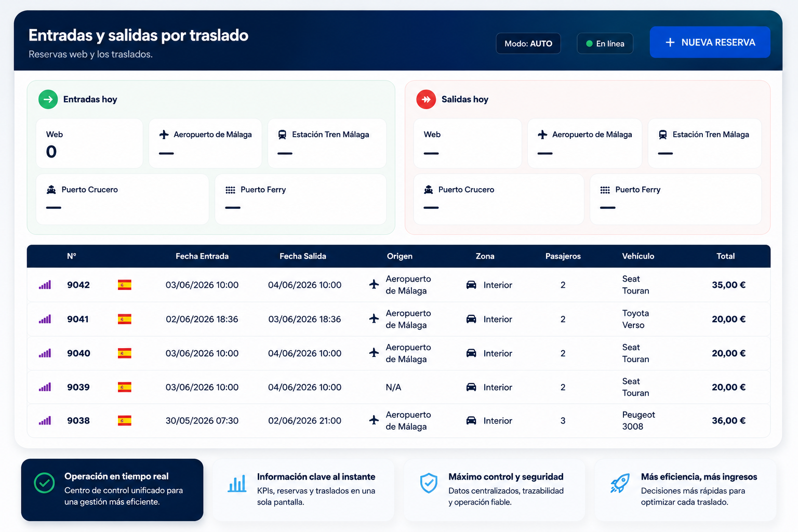798x532 pixels.
Task: Click the N/A origin in row 9039
Action: click(393, 387)
